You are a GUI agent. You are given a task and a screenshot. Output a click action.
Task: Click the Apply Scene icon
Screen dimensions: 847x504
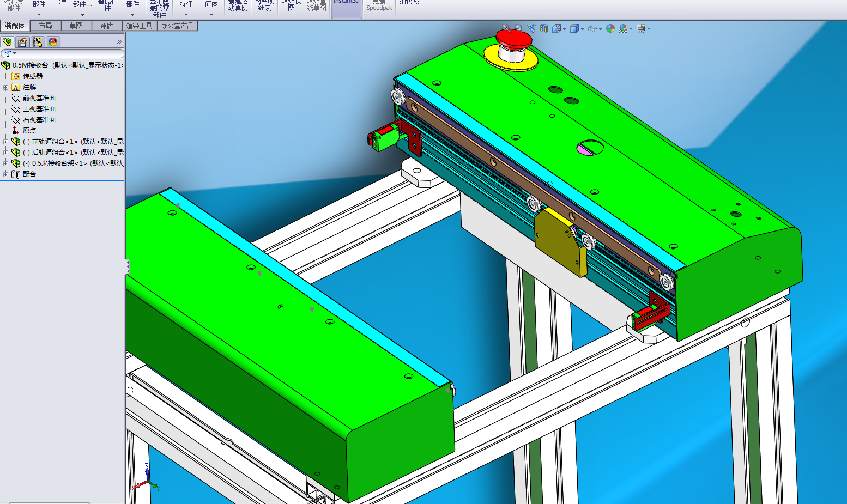coord(623,28)
